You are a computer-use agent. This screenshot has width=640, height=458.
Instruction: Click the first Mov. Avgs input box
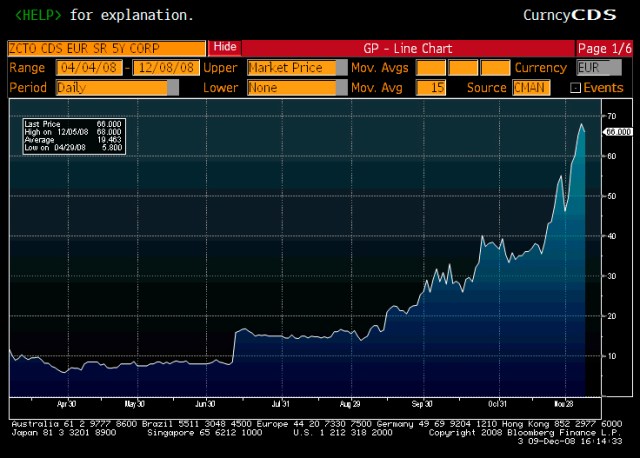431,68
